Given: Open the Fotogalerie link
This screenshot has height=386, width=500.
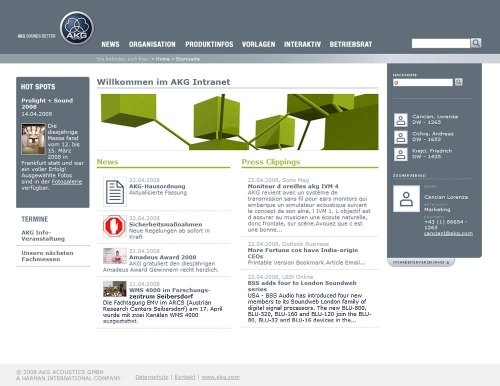Looking at the screenshot, I should pos(67,182).
